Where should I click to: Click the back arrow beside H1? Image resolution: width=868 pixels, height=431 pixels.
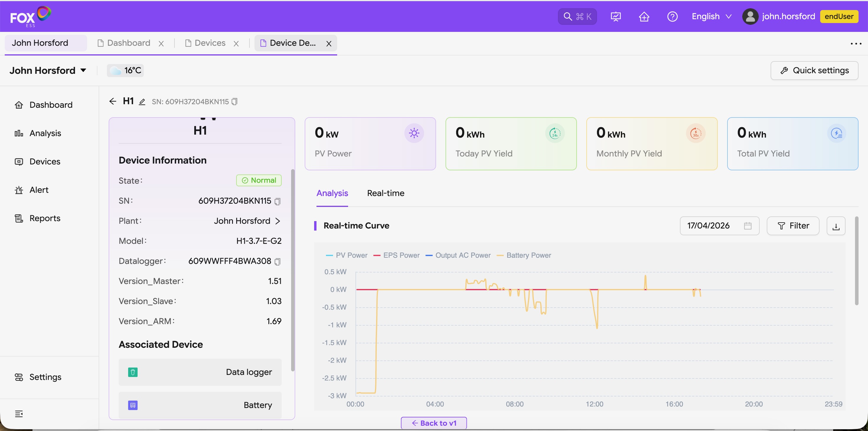pyautogui.click(x=112, y=102)
